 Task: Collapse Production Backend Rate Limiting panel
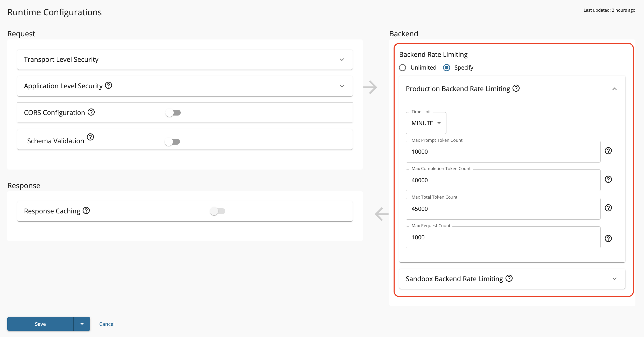tap(614, 89)
